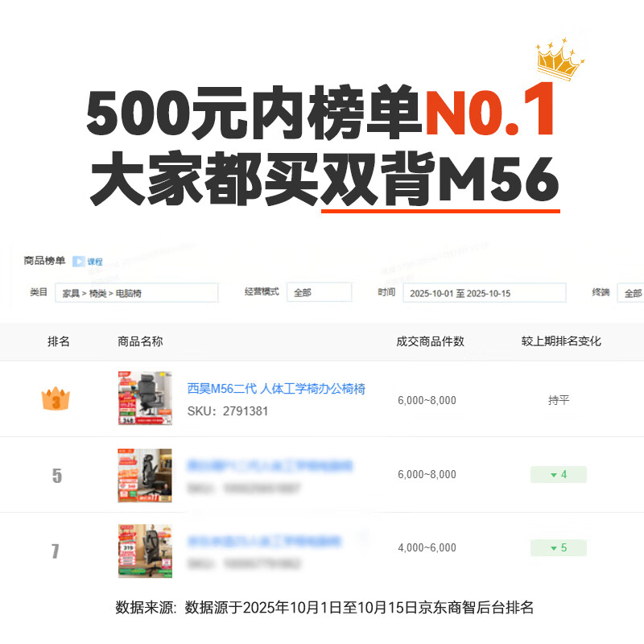Click the 课程 video play icon
Viewport: 644px width, 644px height.
(78, 261)
